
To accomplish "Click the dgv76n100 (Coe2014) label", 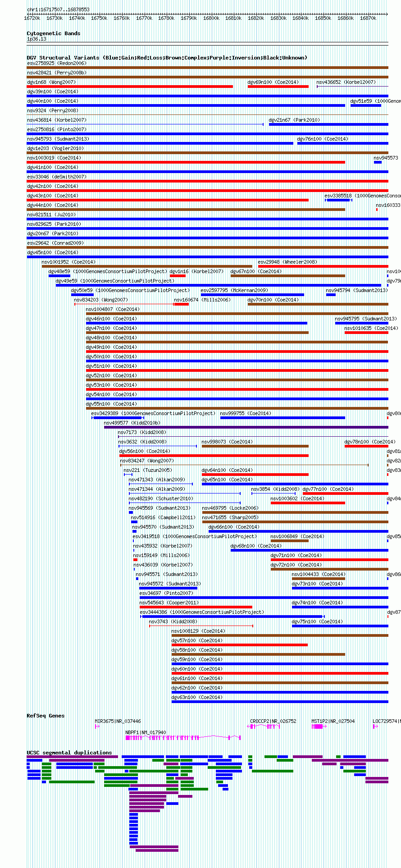I will pos(323,139).
